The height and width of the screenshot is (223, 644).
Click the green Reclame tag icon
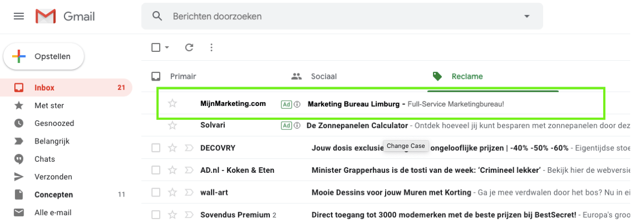[x=437, y=76]
